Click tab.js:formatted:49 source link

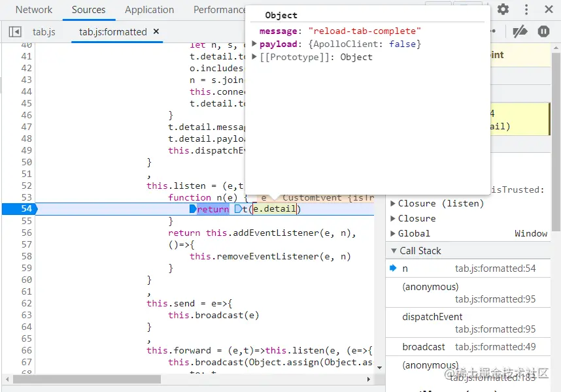pos(495,347)
